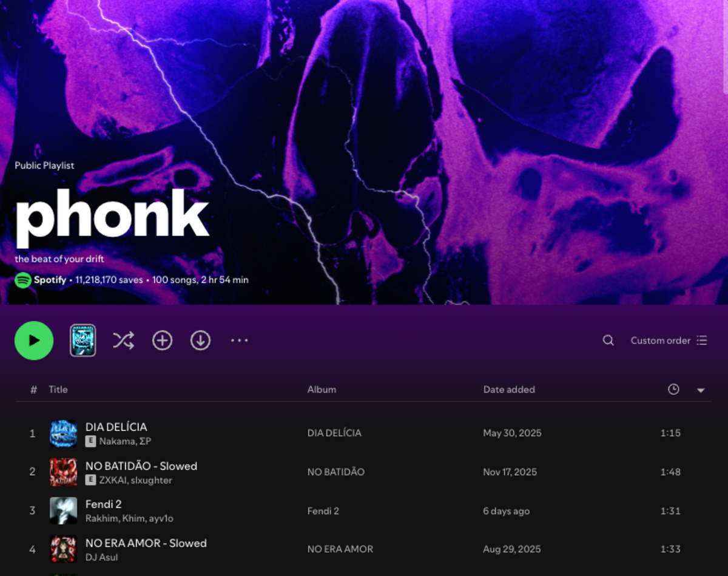Image resolution: width=728 pixels, height=576 pixels.
Task: Open the Custom order sort dropdown
Action: click(x=669, y=341)
